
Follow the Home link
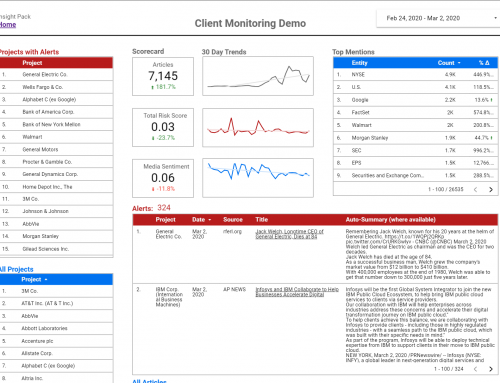pos(8,25)
